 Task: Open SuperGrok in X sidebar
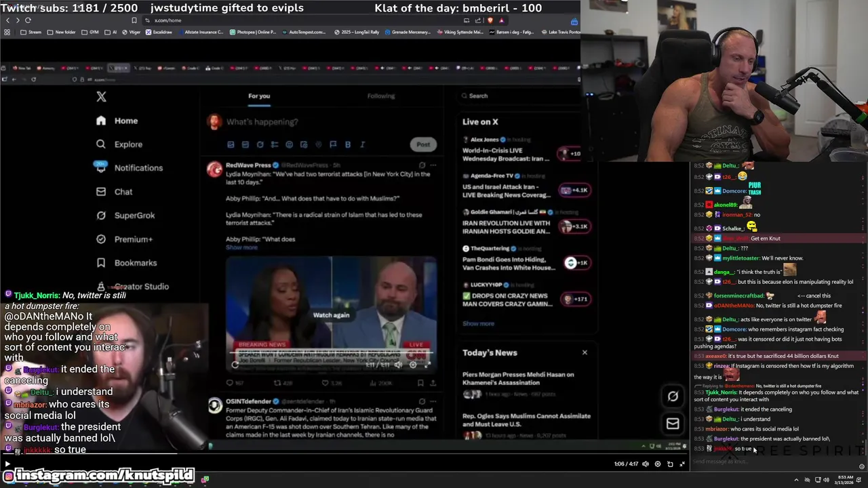(x=125, y=216)
